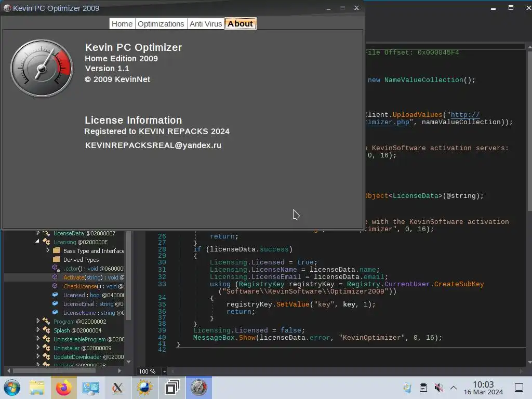Expand the UpdateDownloader class node

[38, 356]
